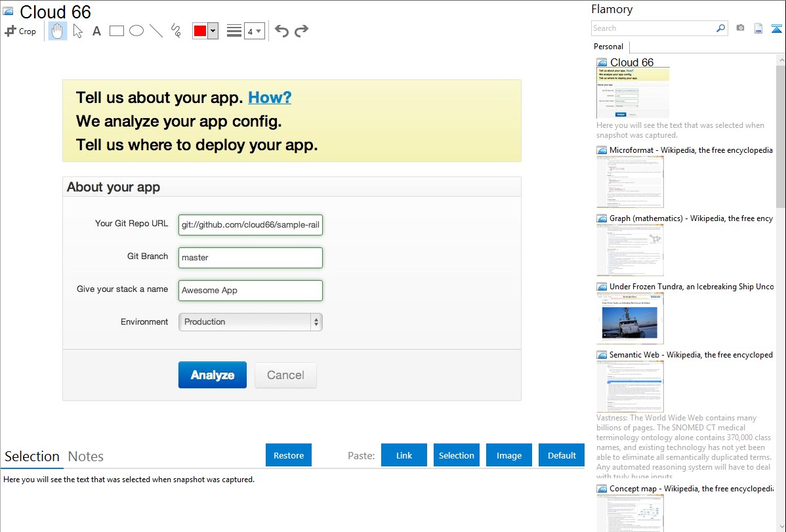Click the Paste Selection button

pyautogui.click(x=456, y=455)
